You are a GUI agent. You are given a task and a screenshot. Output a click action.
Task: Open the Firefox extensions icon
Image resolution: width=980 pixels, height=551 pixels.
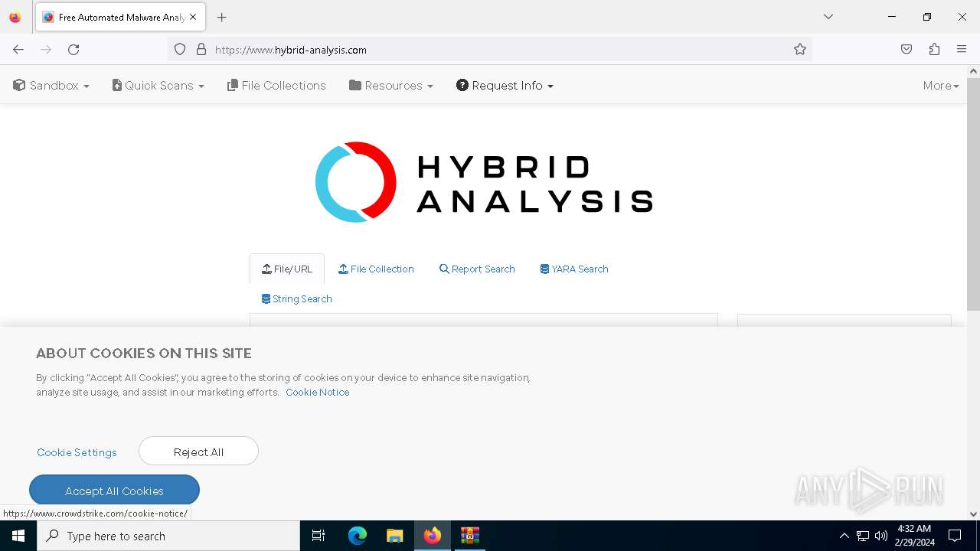pyautogui.click(x=934, y=50)
